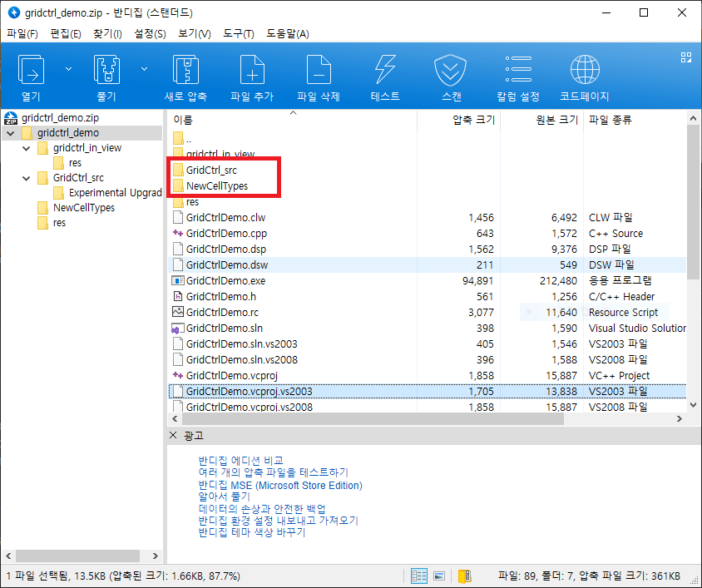Select res under gridctrl_in_view in tree
702x588 pixels.
point(75,163)
